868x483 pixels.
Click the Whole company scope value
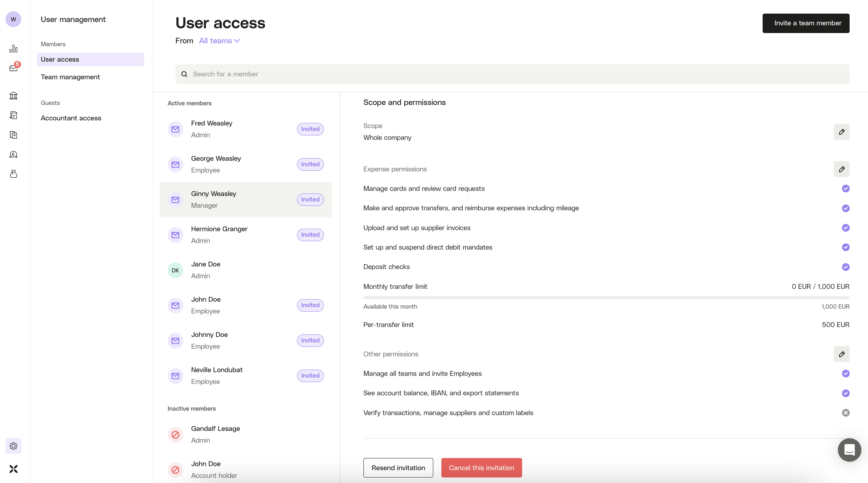coord(387,138)
